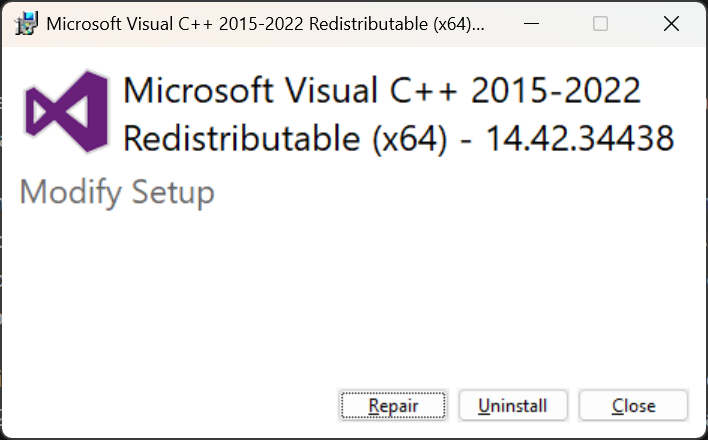Click the window title bar text
Screen dimensions: 708x440
(266, 24)
